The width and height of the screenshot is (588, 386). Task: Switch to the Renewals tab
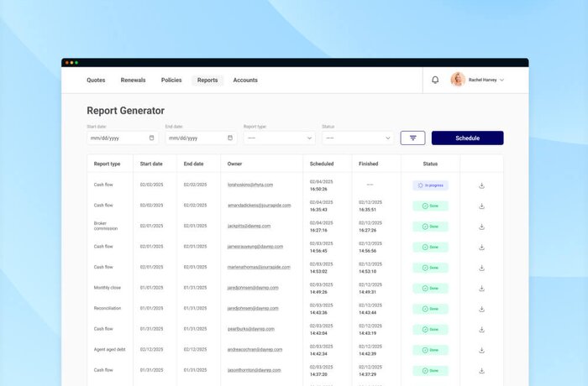tap(133, 81)
